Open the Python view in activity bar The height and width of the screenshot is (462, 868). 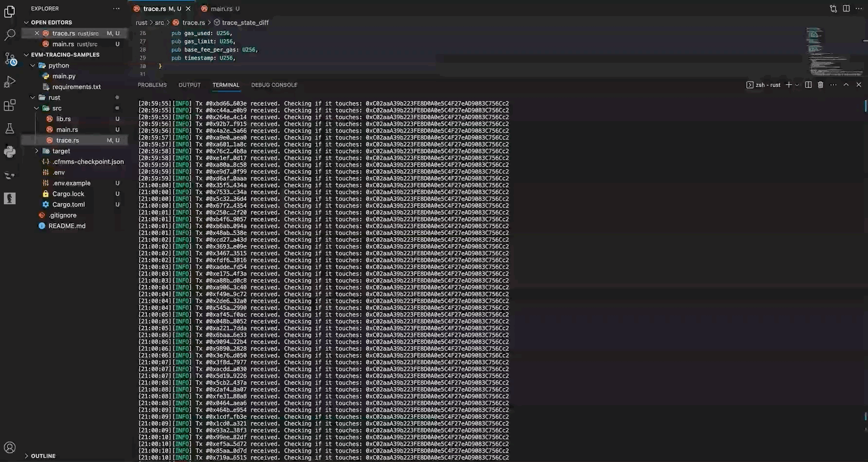(10, 152)
